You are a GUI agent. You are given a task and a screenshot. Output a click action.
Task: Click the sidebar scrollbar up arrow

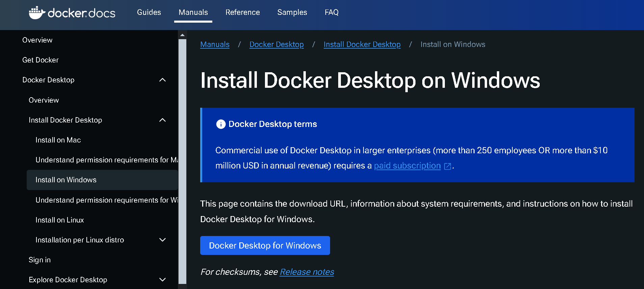pyautogui.click(x=182, y=35)
